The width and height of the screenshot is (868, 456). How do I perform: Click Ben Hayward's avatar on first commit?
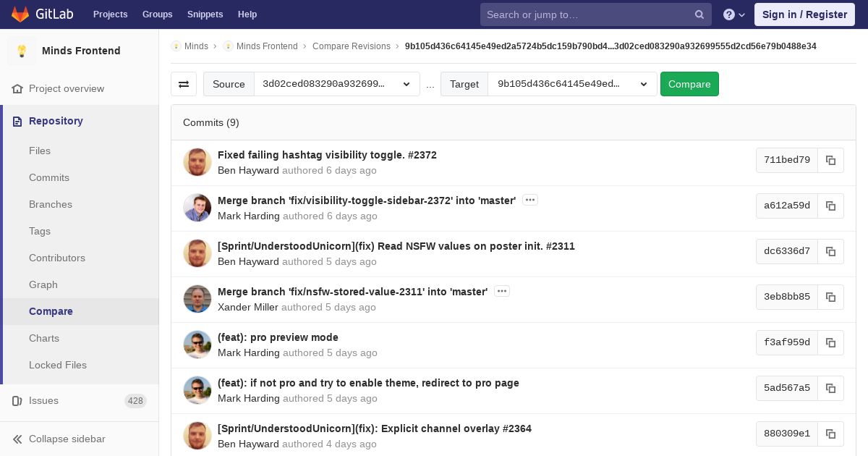pos(197,162)
